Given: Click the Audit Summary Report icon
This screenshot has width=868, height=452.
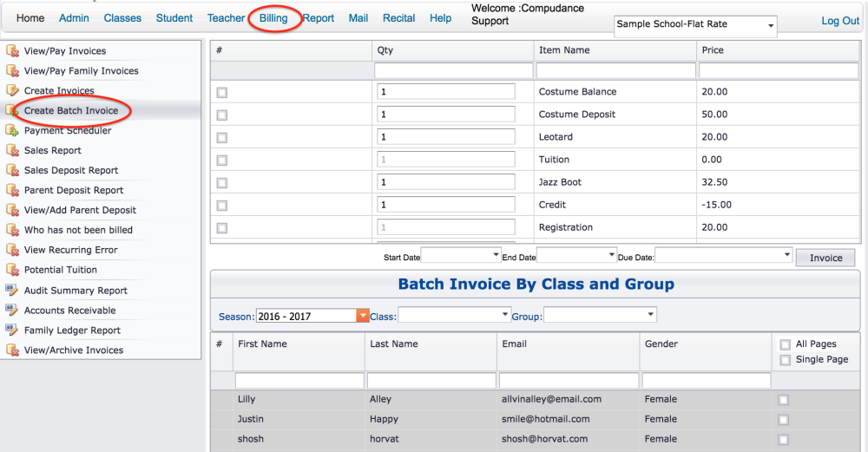Looking at the screenshot, I should (12, 290).
